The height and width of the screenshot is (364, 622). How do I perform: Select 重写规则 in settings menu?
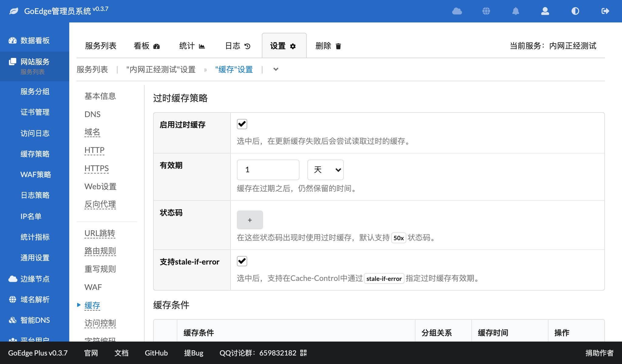100,269
